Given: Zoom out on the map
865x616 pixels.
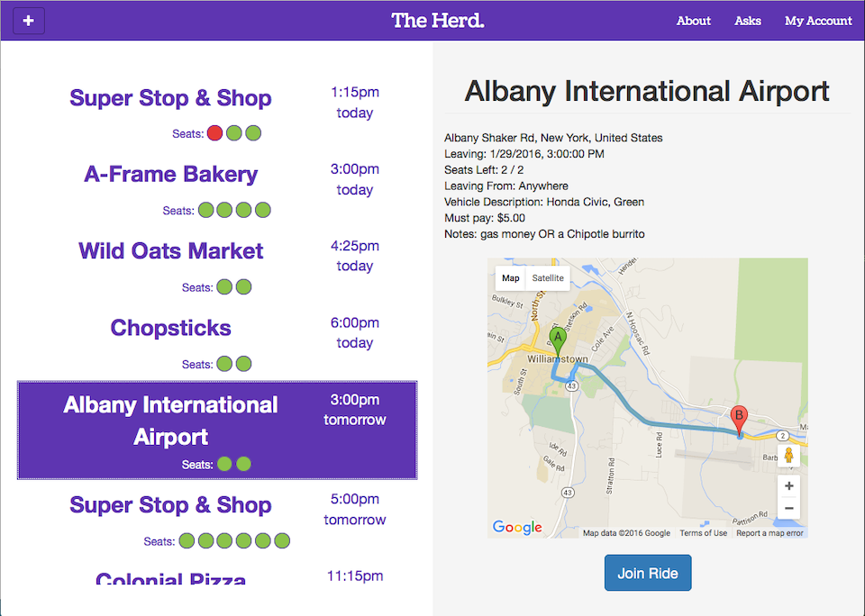Looking at the screenshot, I should pos(789,508).
